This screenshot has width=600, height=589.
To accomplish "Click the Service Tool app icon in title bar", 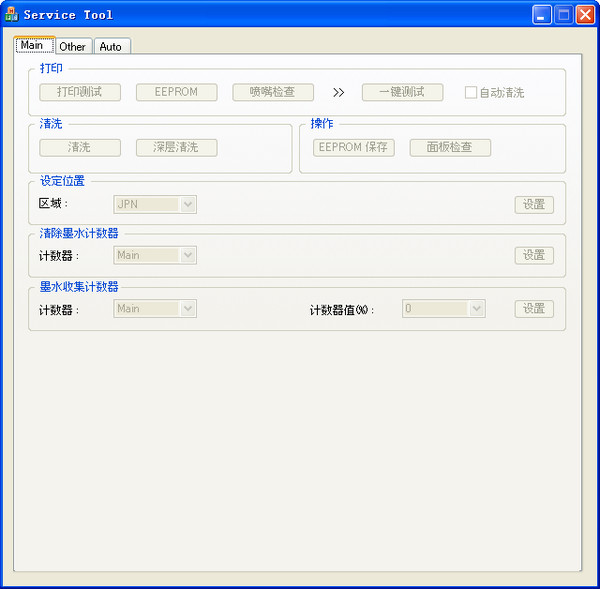I will (12, 15).
